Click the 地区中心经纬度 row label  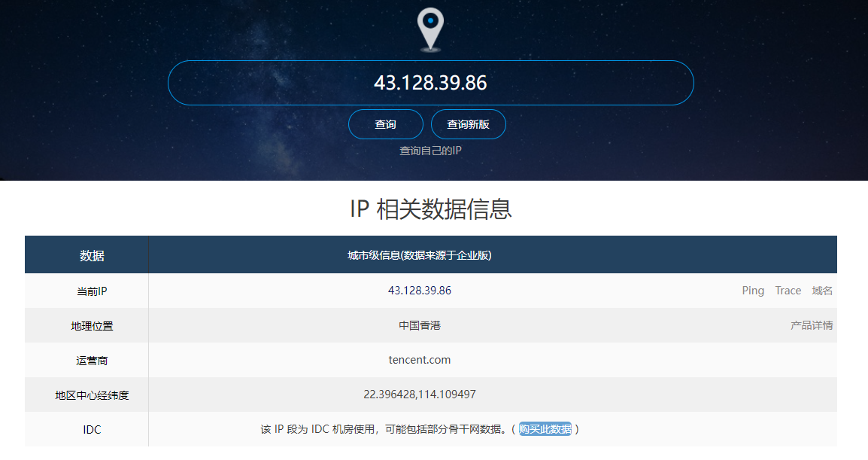pos(92,395)
